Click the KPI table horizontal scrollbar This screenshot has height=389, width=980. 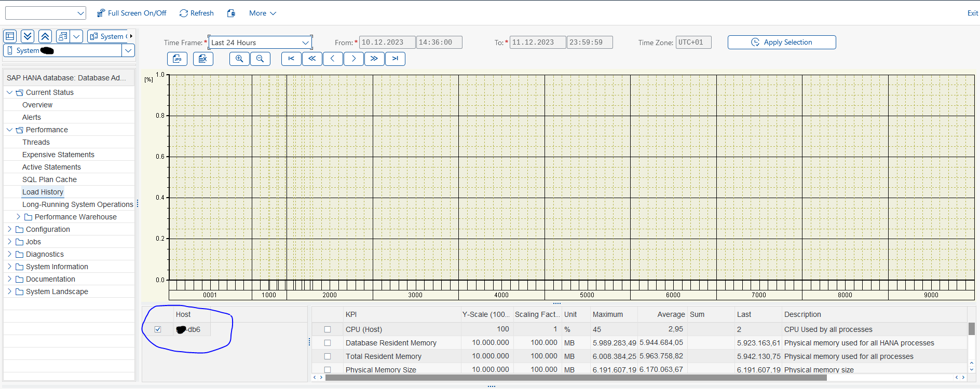coord(576,377)
